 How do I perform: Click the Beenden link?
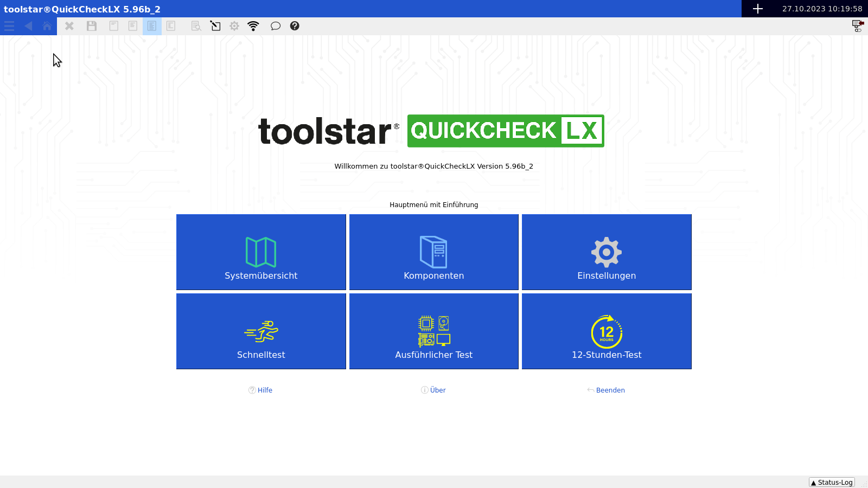(610, 390)
